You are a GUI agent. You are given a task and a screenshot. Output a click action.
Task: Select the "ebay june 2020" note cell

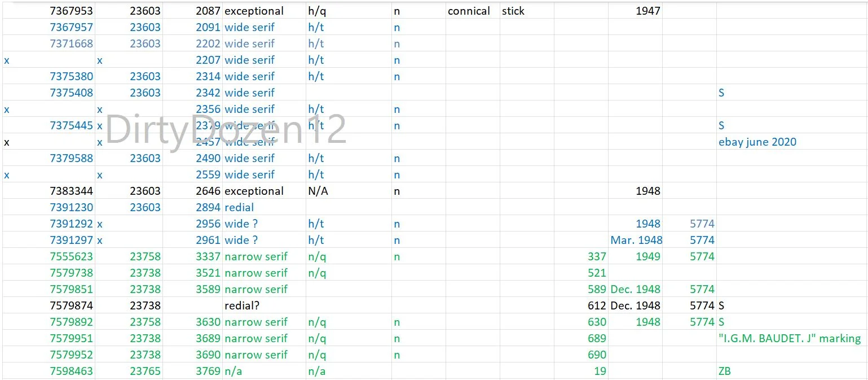[x=757, y=142]
